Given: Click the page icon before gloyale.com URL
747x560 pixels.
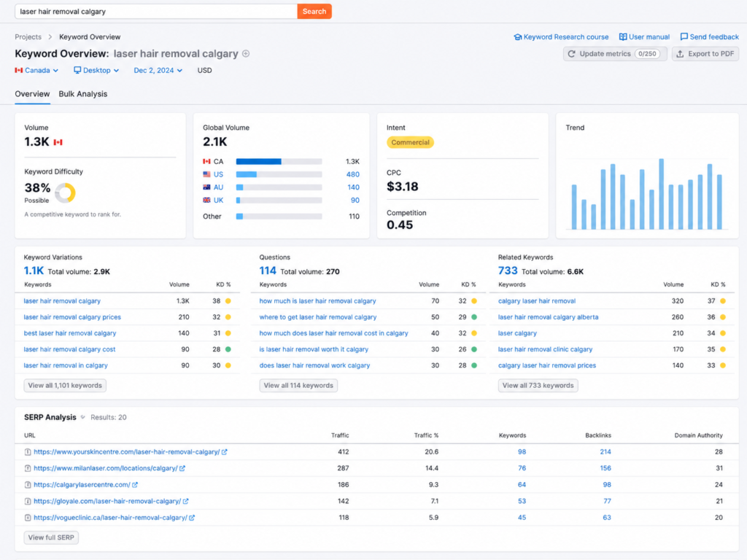Looking at the screenshot, I should 28,502.
